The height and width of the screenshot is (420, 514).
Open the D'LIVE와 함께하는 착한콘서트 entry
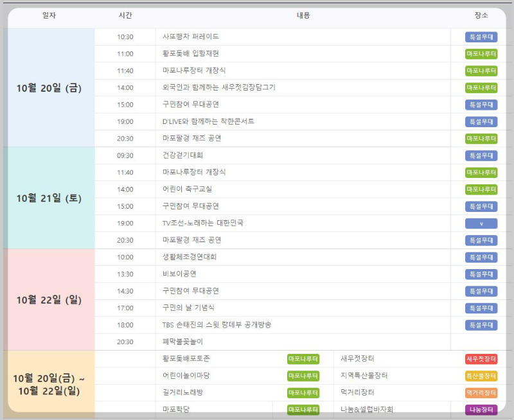tap(213, 121)
